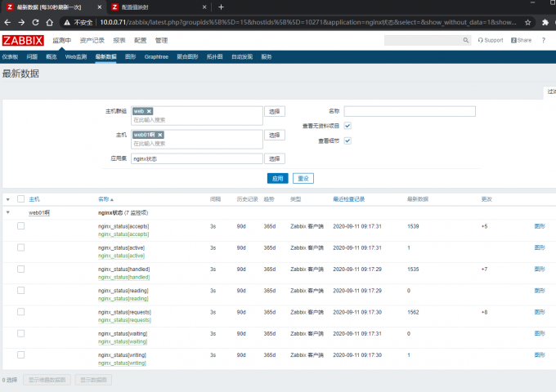
Task: Switch to the Web监测 submenu tab
Action: [76, 56]
